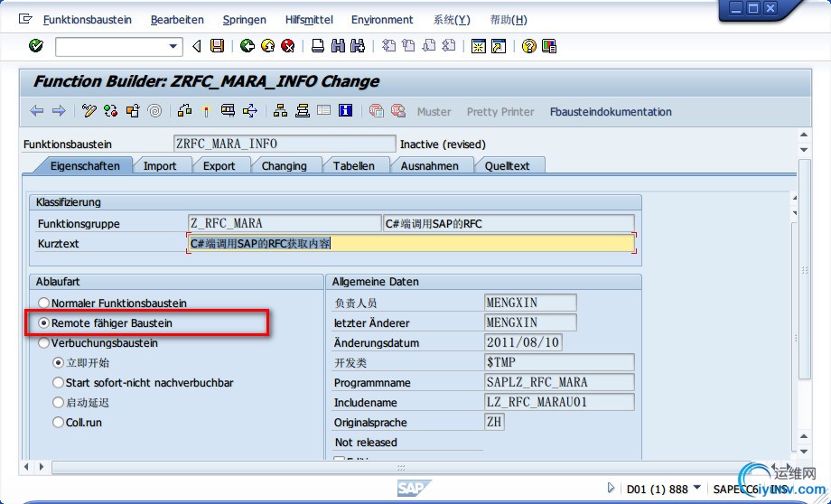Click the Active/Inactive switch icon

[111, 111]
